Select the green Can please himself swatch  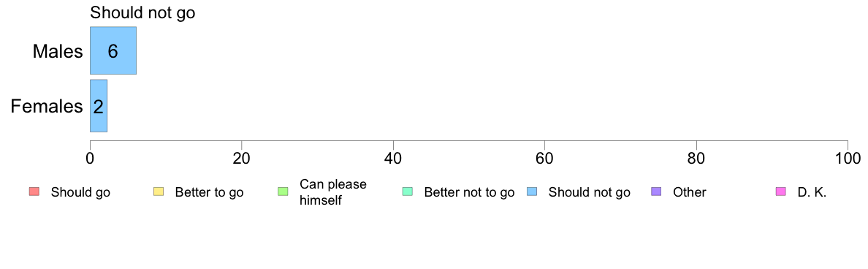tap(283, 192)
